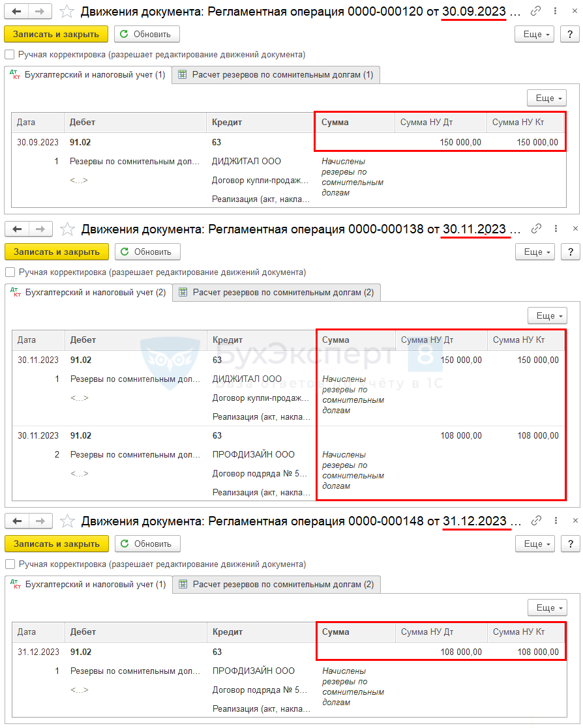This screenshot has height=728, width=583.
Task: Select ПРОФДИЗАЙН ООО row in 30.11.2023 document
Action: coord(253,455)
